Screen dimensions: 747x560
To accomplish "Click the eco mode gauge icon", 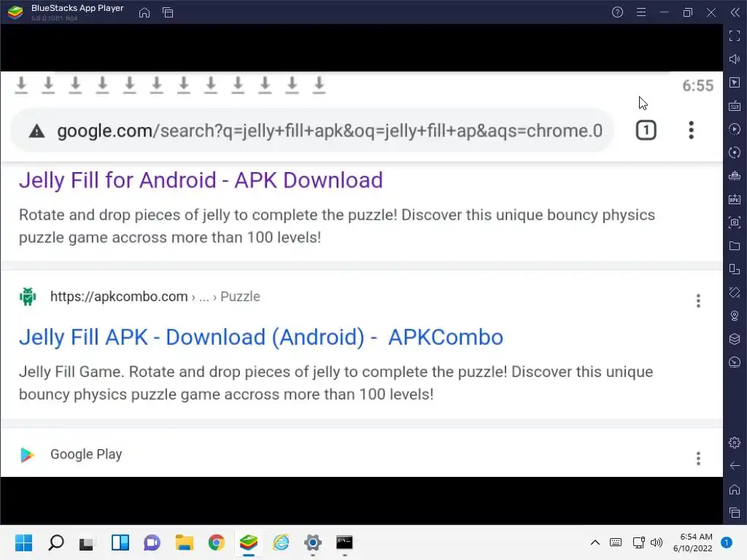I will coord(735,362).
